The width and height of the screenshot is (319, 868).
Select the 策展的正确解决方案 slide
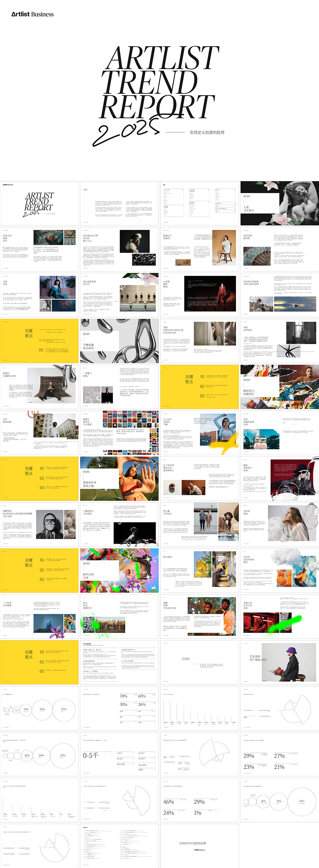tap(39, 387)
